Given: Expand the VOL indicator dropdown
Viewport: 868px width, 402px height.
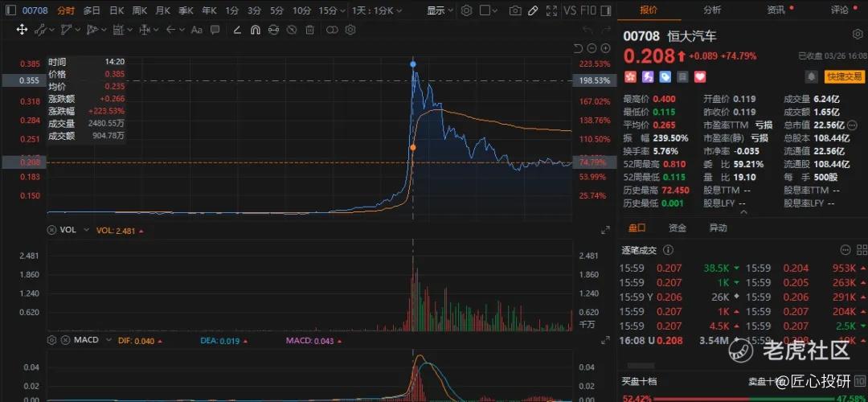Looking at the screenshot, I should point(86,229).
